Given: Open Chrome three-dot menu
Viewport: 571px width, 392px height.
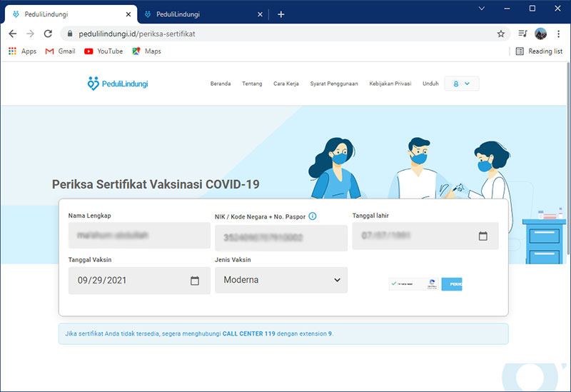Looking at the screenshot, I should pyautogui.click(x=558, y=34).
